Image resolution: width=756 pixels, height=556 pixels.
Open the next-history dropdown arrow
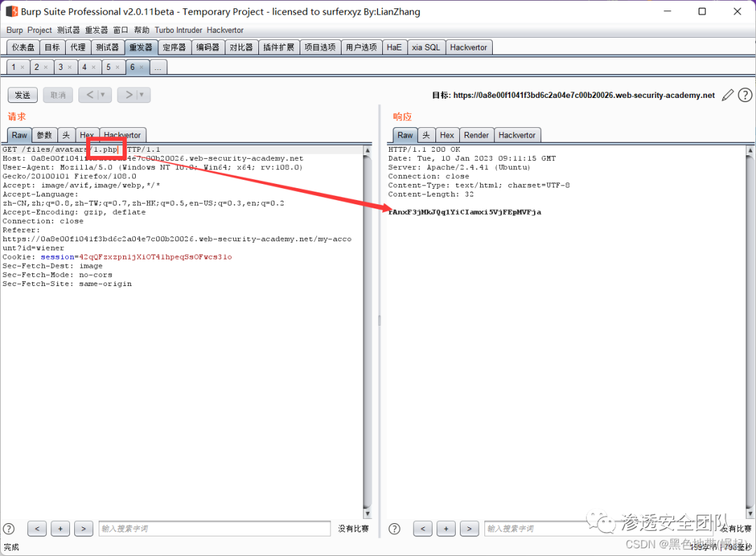pyautogui.click(x=141, y=95)
